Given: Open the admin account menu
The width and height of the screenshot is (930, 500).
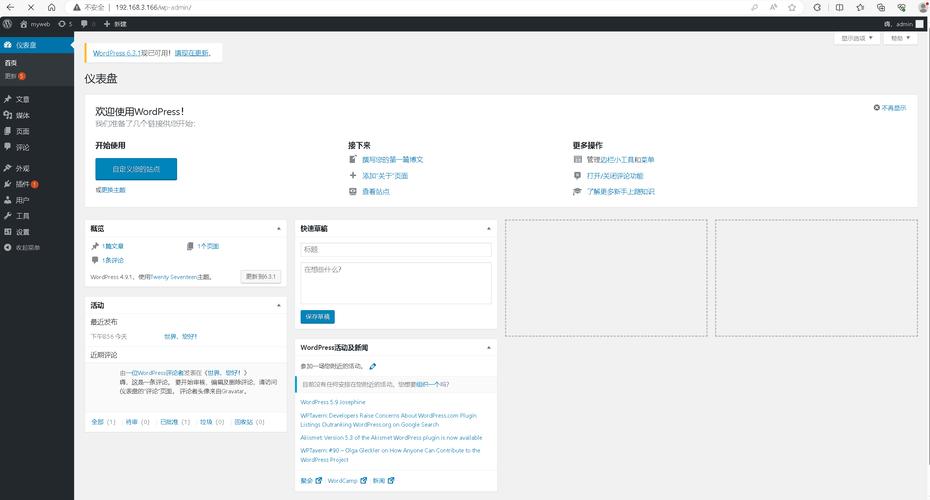Looking at the screenshot, I should pyautogui.click(x=904, y=24).
